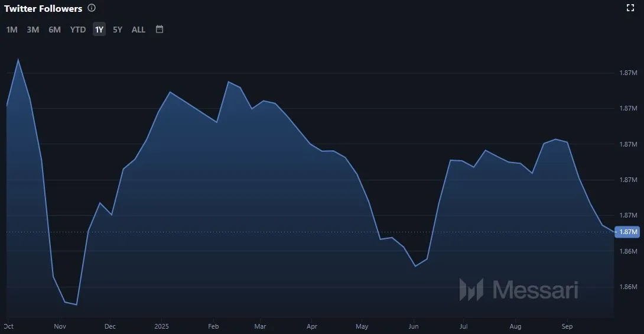Show ALL historical follower data
This screenshot has width=644, height=334.
pyautogui.click(x=138, y=30)
